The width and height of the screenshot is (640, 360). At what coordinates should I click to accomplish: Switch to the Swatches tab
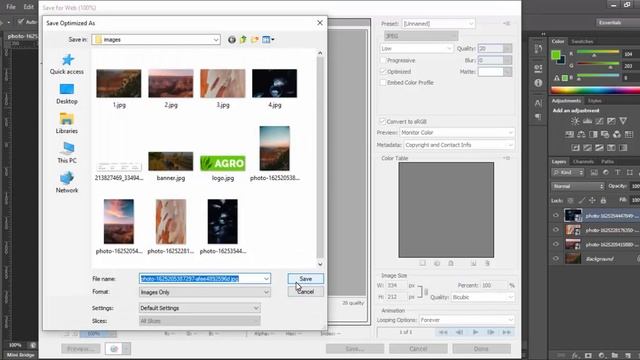582,42
